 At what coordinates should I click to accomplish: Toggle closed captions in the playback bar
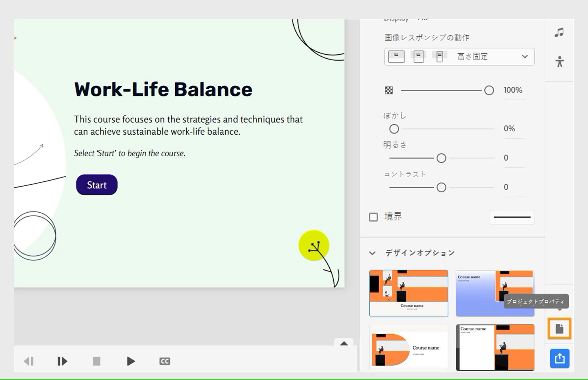pos(164,361)
